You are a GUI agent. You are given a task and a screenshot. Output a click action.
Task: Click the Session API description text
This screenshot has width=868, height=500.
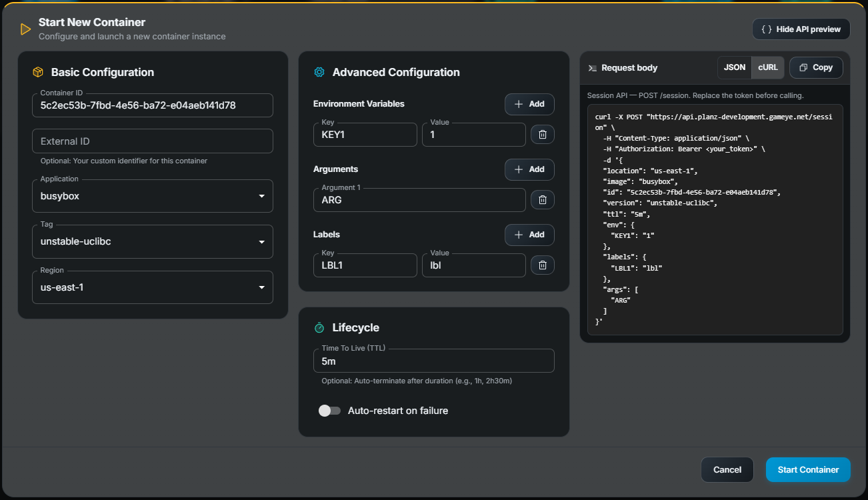click(695, 95)
